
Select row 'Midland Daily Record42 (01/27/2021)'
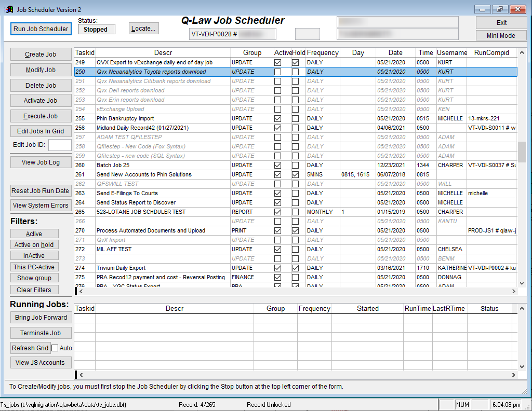click(x=296, y=128)
